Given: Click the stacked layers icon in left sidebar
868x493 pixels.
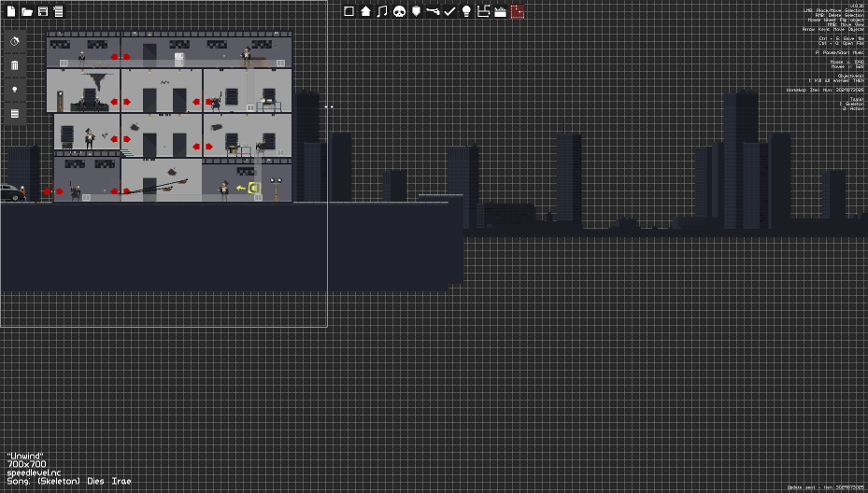Looking at the screenshot, I should 15,114.
